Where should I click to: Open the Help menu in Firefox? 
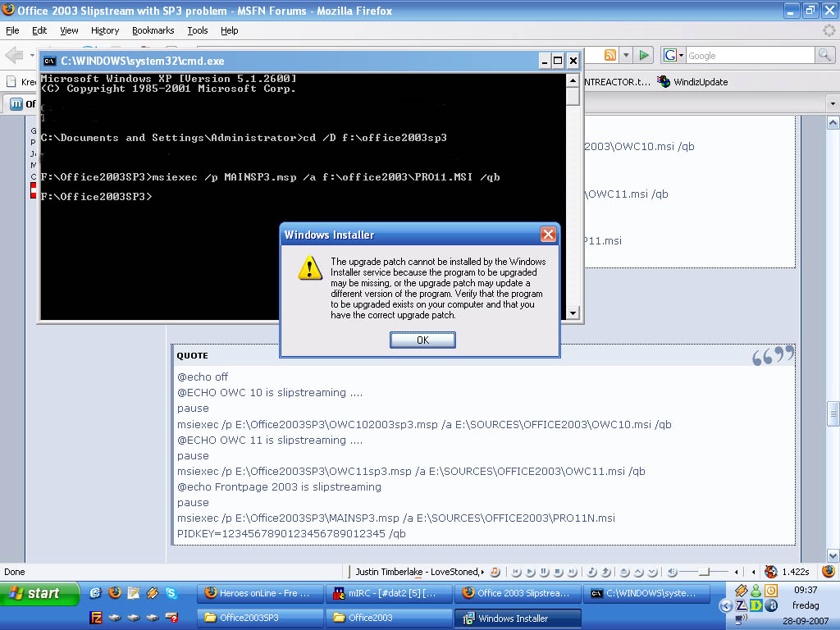tap(230, 30)
